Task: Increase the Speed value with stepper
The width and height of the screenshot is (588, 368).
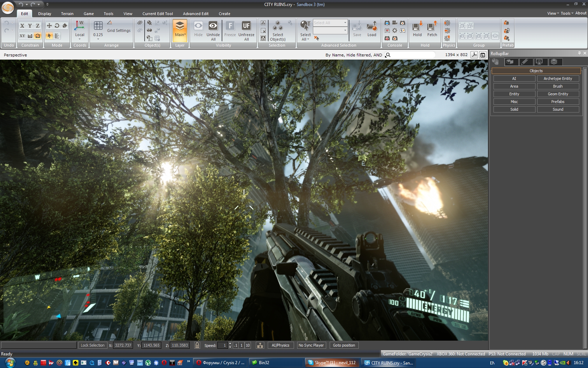Action: 230,344
